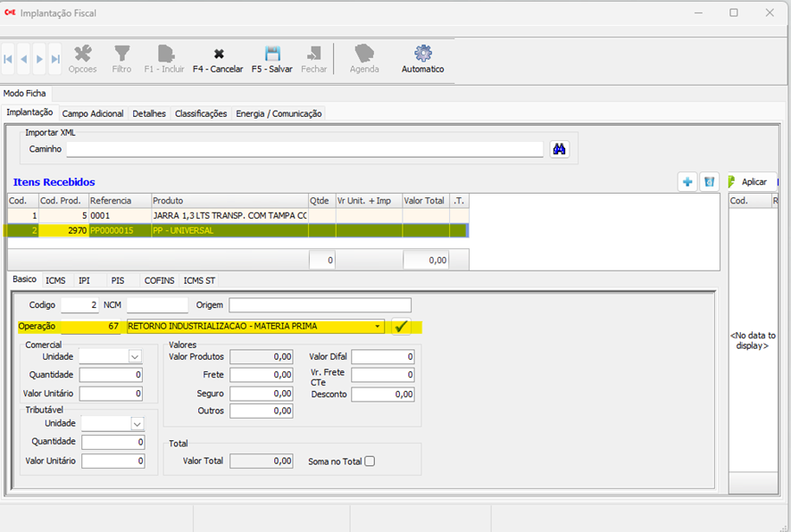Open the Comercial Unidade dropdown
The height and width of the screenshot is (532, 791).
click(x=135, y=357)
